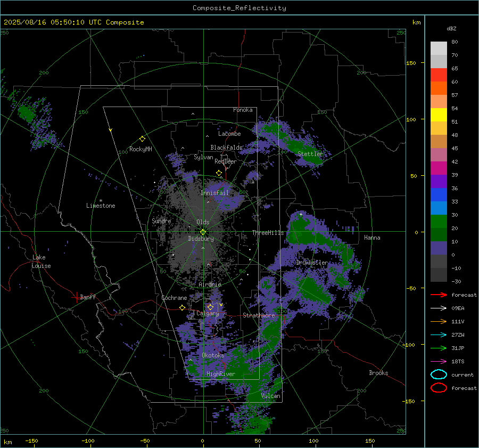Select the slate purple 0–10 dBZ swatch

pyautogui.click(x=439, y=248)
